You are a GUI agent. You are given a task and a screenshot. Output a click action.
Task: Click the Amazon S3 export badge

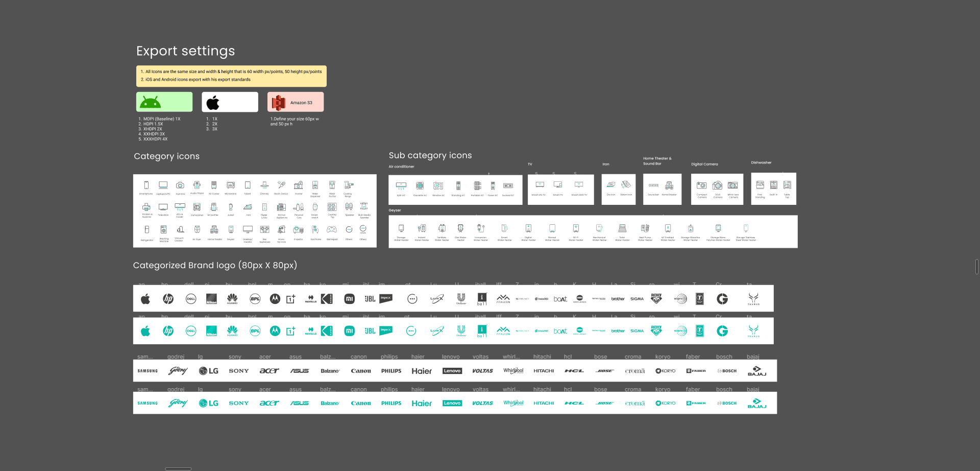tap(296, 102)
